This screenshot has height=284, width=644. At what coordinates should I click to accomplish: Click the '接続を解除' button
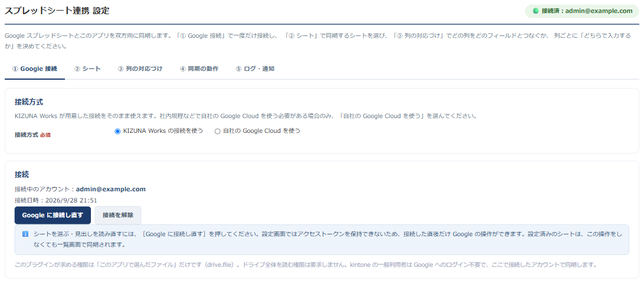pos(118,215)
